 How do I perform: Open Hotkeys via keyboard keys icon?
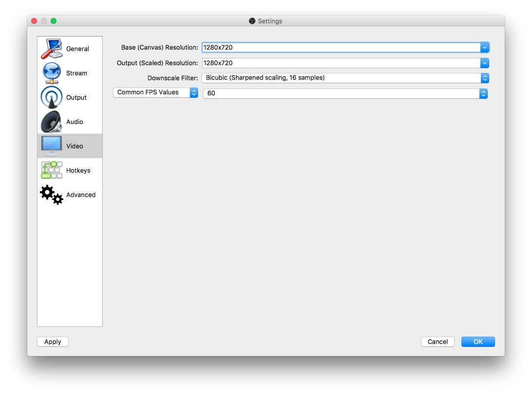[x=52, y=170]
